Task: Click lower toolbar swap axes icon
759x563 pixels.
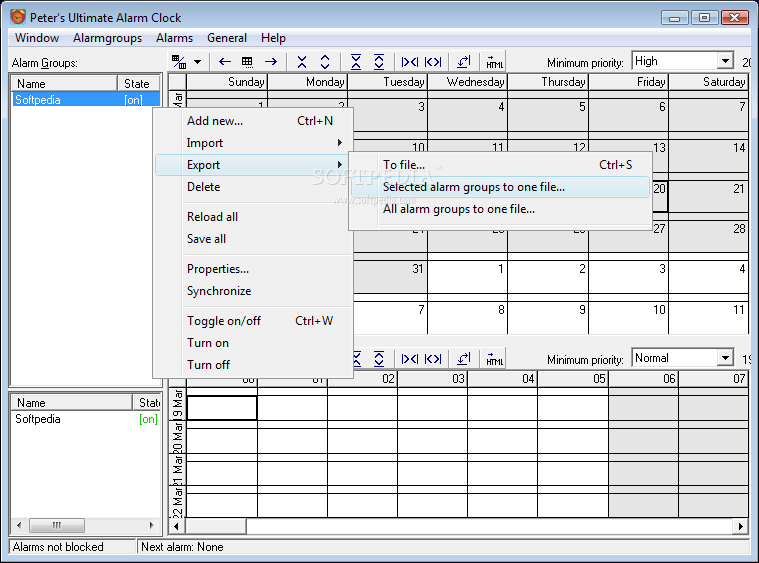Action: [x=464, y=358]
